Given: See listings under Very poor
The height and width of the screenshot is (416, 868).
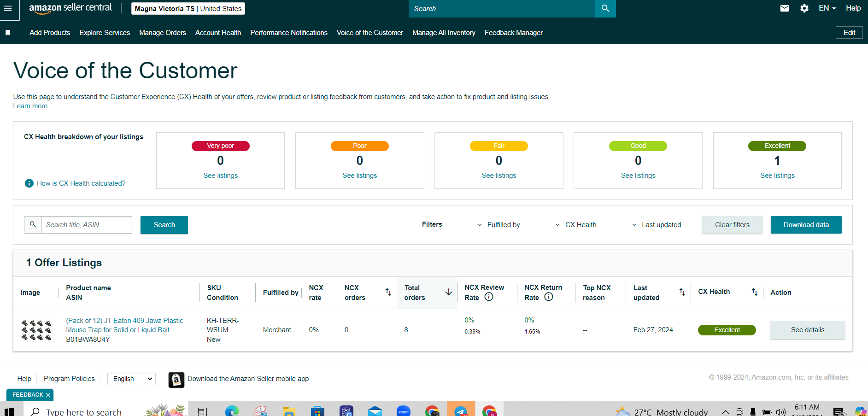Looking at the screenshot, I should pos(221,176).
